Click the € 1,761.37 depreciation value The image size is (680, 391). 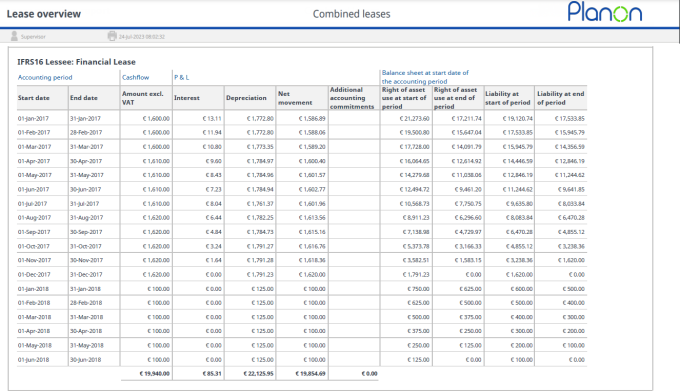(260, 204)
